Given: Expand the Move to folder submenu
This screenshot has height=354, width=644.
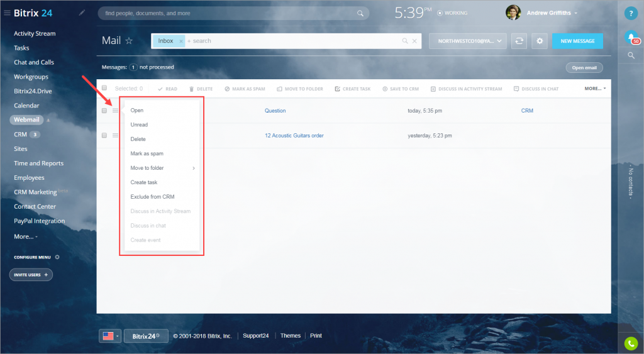Looking at the screenshot, I should [x=194, y=168].
